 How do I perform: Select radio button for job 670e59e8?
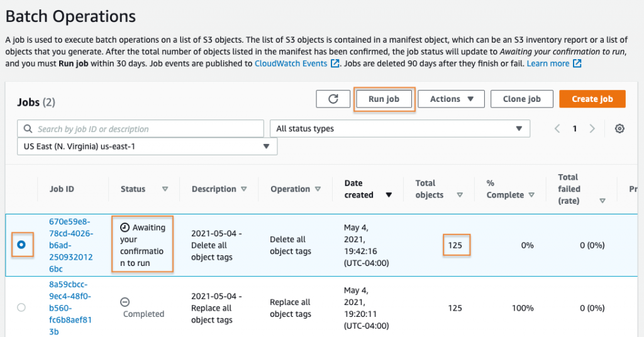click(x=21, y=245)
